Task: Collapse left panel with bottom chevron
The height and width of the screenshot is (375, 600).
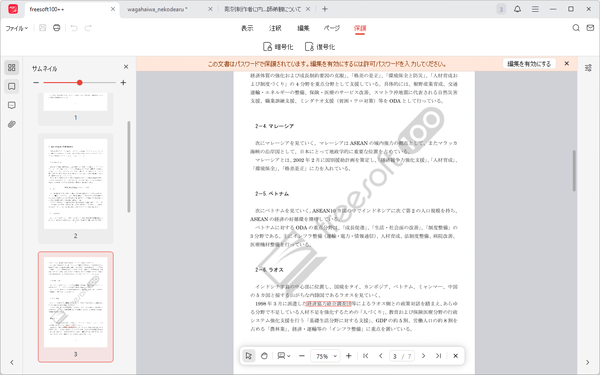Action: point(12,362)
